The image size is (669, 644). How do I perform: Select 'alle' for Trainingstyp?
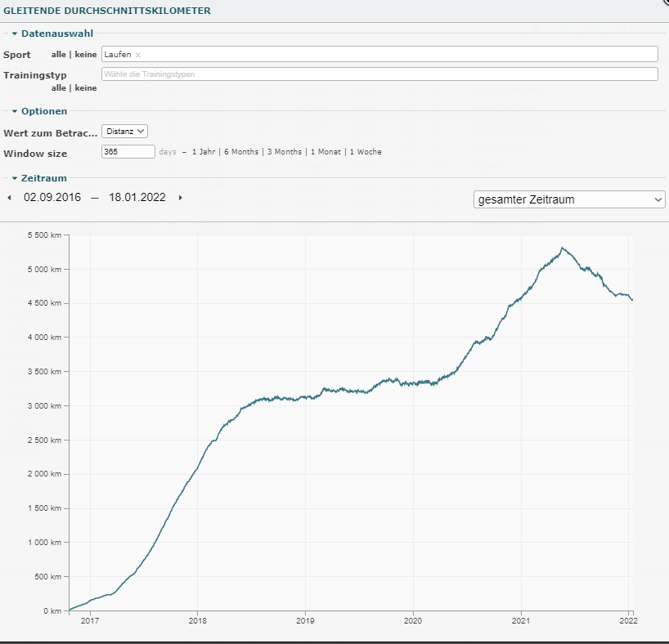(x=58, y=87)
